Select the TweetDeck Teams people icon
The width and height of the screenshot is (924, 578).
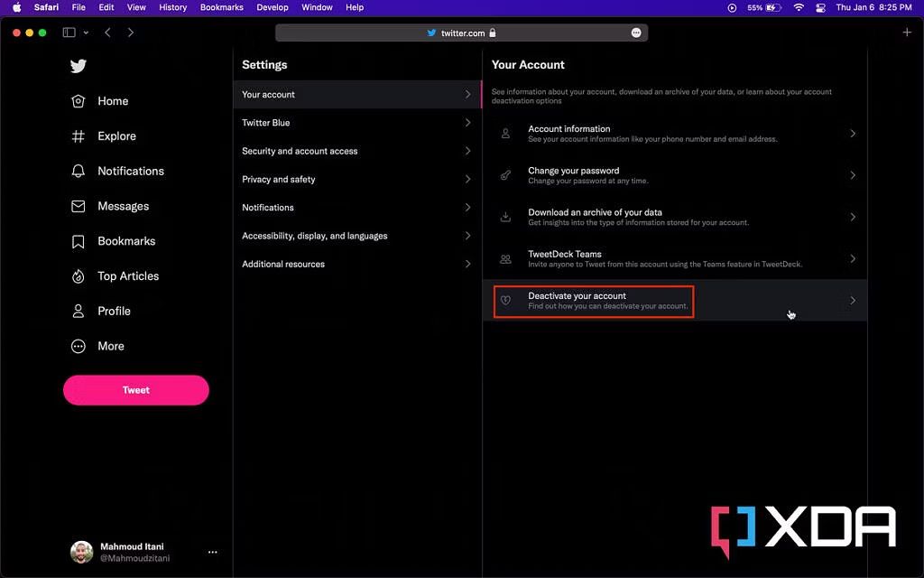point(506,258)
